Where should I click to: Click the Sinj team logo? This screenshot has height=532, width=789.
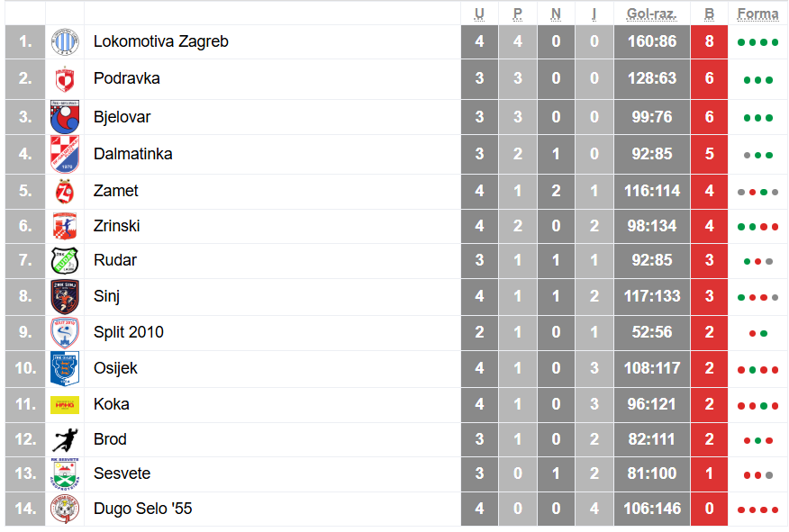pos(65,296)
